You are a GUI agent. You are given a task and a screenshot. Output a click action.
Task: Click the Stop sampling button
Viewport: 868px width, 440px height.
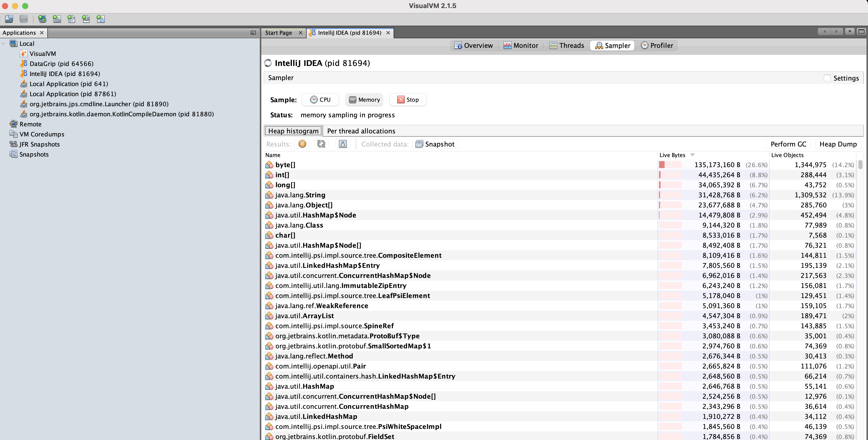(x=408, y=100)
